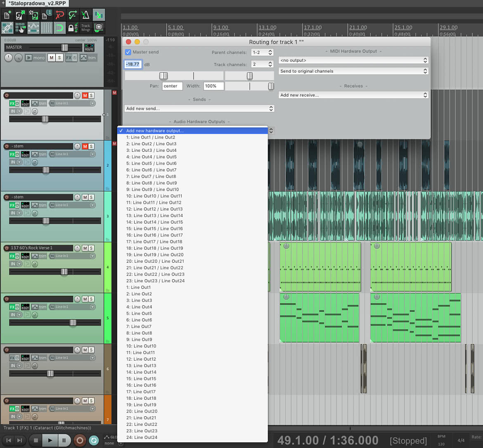This screenshot has height=448, width=483.
Task: Click the routing volume fader handle
Action: coord(163,76)
